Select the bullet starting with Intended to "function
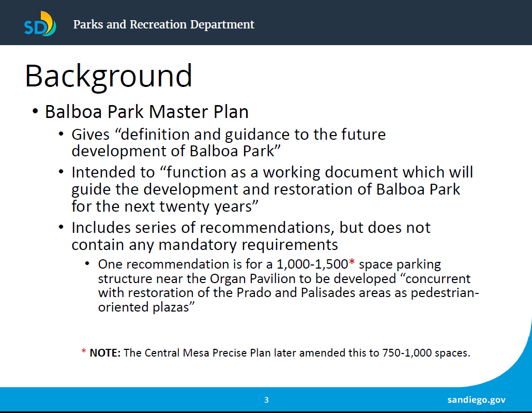The height and width of the screenshot is (413, 532). [272, 189]
